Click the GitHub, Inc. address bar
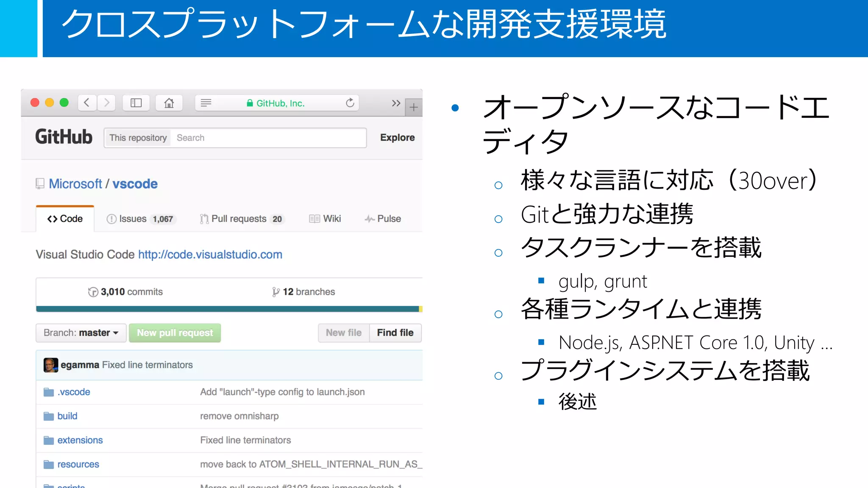The image size is (868, 488). pyautogui.click(x=277, y=103)
